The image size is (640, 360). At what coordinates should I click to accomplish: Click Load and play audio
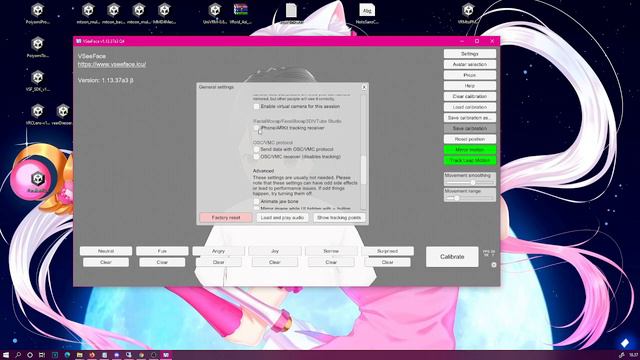click(x=282, y=218)
